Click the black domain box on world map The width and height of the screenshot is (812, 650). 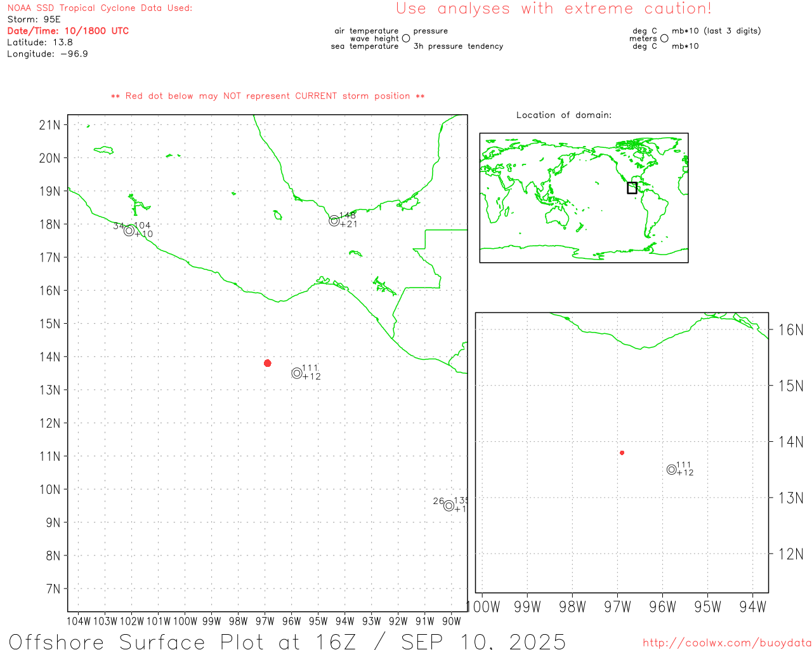pos(632,188)
